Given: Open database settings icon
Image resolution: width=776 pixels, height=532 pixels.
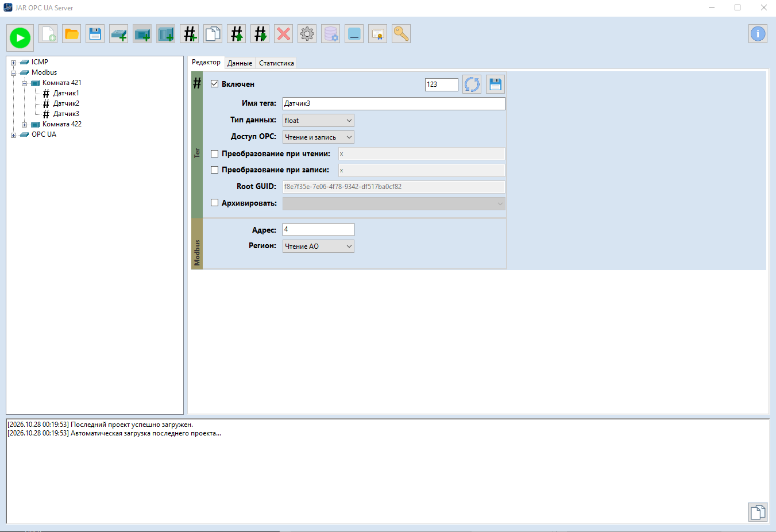Looking at the screenshot, I should click(331, 34).
